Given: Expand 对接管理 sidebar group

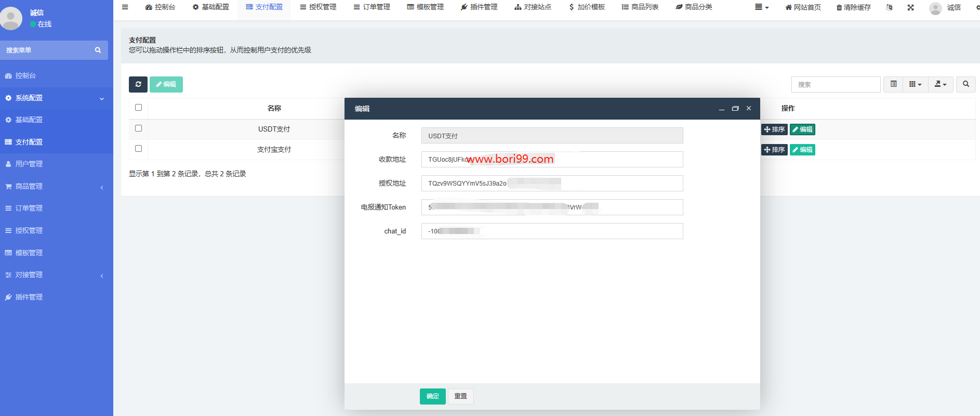Looking at the screenshot, I should (57, 275).
